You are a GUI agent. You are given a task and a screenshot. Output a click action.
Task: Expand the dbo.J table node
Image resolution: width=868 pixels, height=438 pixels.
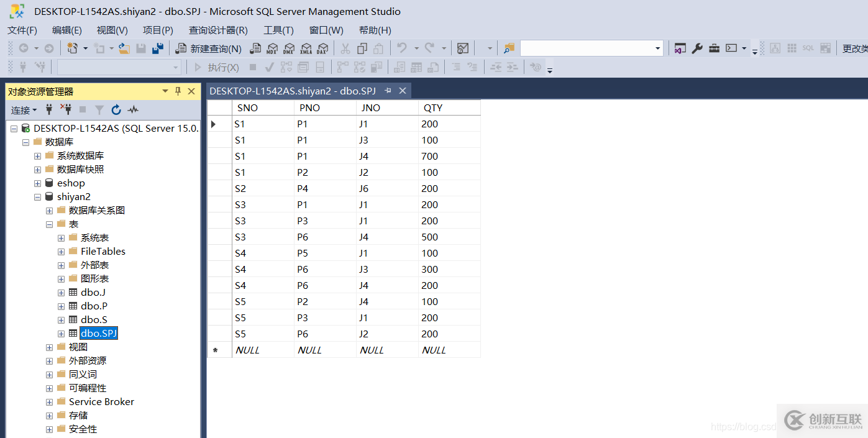pos(61,293)
